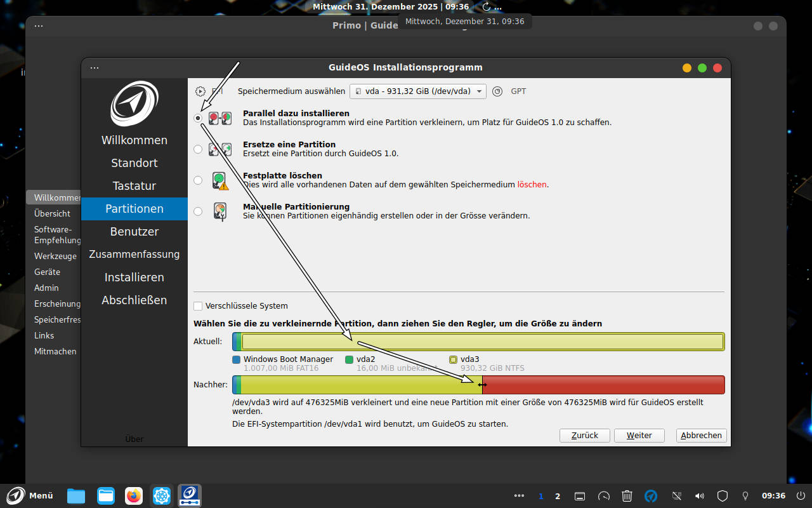Go to the Benutzer installer step

[134, 232]
